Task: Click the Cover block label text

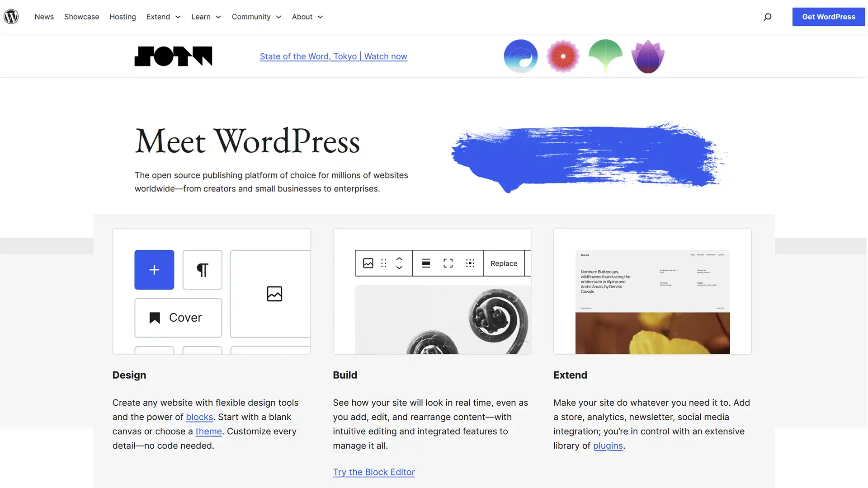Action: pyautogui.click(x=185, y=318)
